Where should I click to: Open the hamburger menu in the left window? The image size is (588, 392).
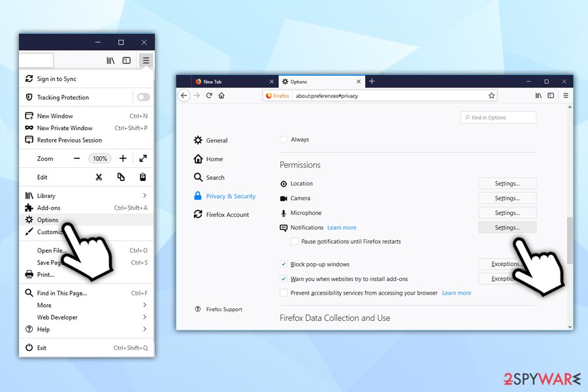(x=146, y=60)
